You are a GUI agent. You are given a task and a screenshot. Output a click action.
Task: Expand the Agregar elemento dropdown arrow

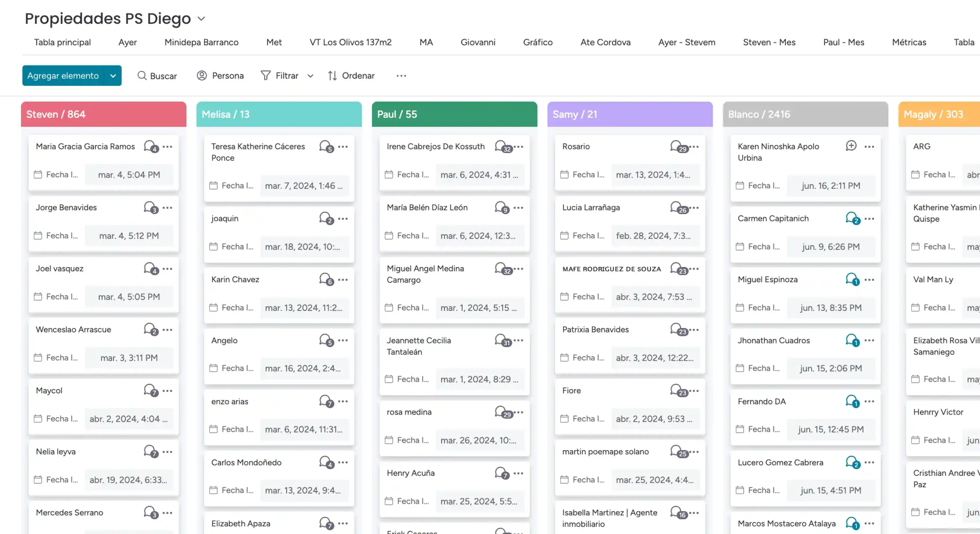click(113, 76)
